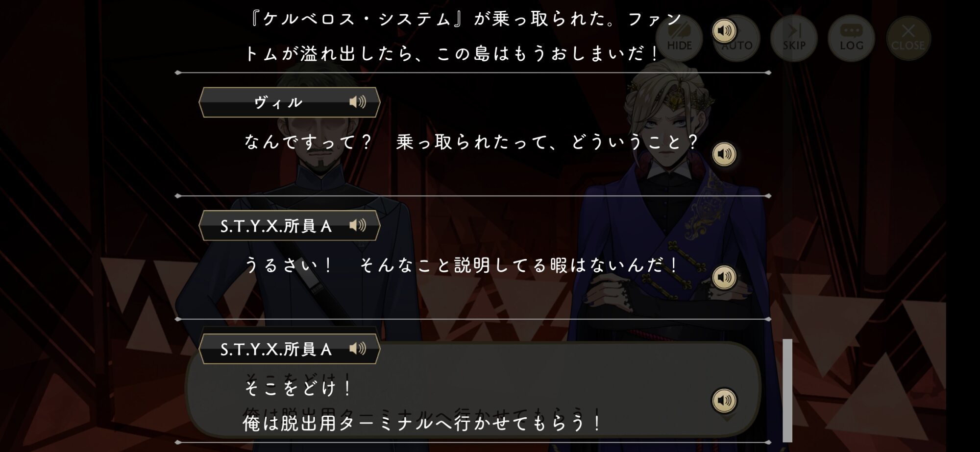Skip the story with SKIP button
The image size is (980, 452).
pyautogui.click(x=794, y=38)
